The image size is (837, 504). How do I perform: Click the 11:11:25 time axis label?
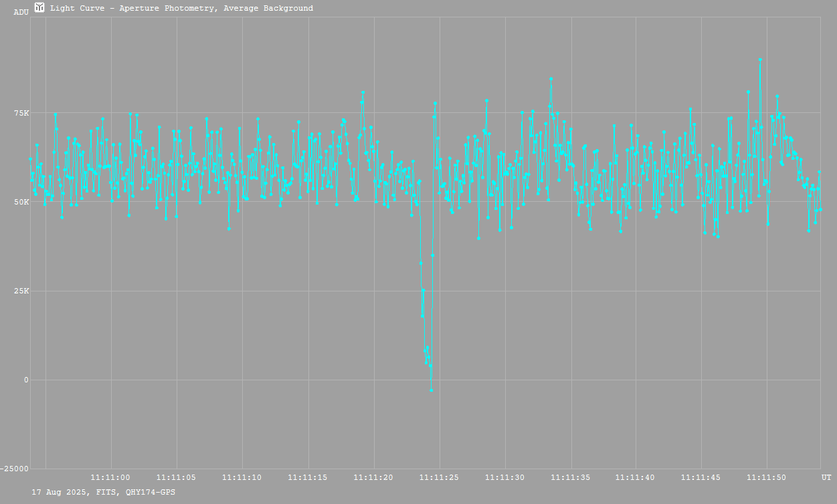click(439, 477)
